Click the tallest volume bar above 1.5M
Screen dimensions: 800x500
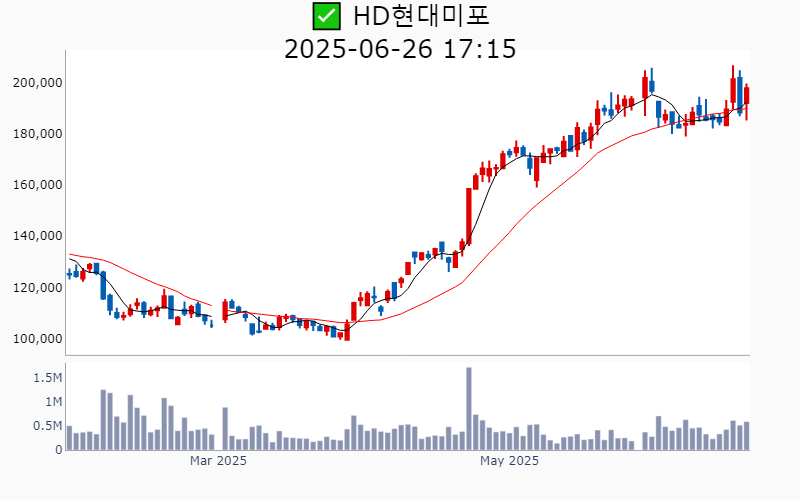click(469, 409)
